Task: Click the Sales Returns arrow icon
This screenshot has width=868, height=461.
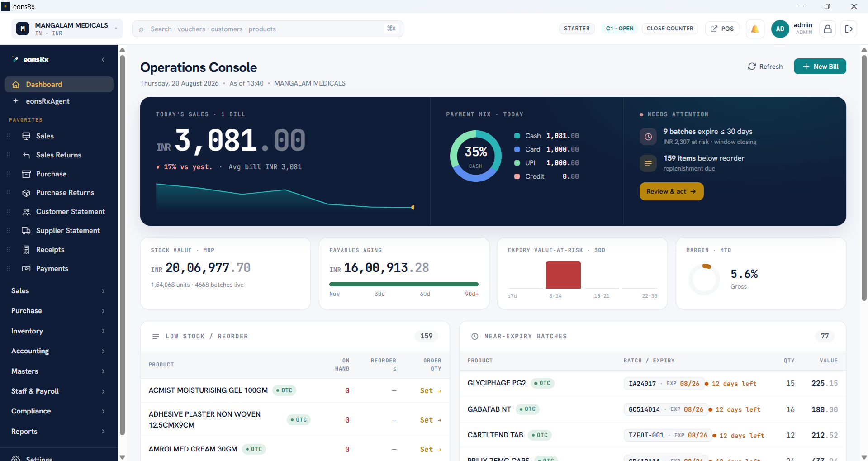Action: pos(26,155)
